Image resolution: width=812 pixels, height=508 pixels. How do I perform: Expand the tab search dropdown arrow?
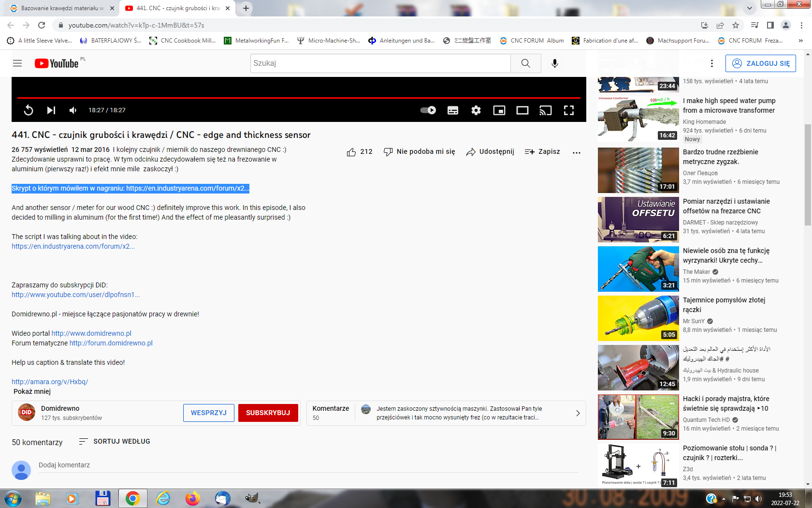(750, 8)
